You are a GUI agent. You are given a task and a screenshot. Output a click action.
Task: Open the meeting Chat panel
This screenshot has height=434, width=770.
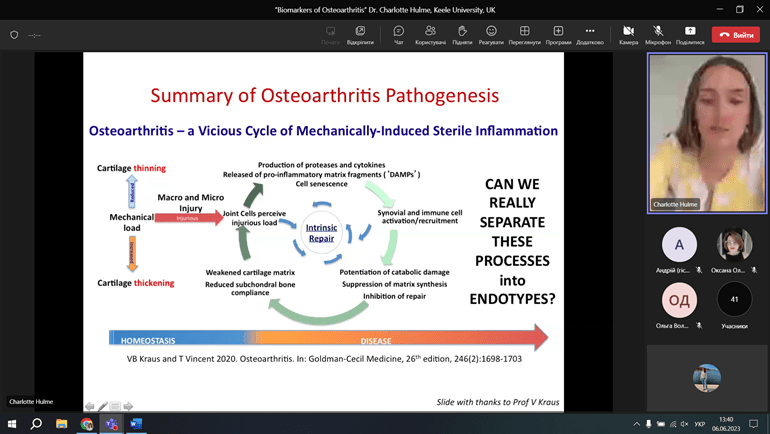tap(398, 35)
